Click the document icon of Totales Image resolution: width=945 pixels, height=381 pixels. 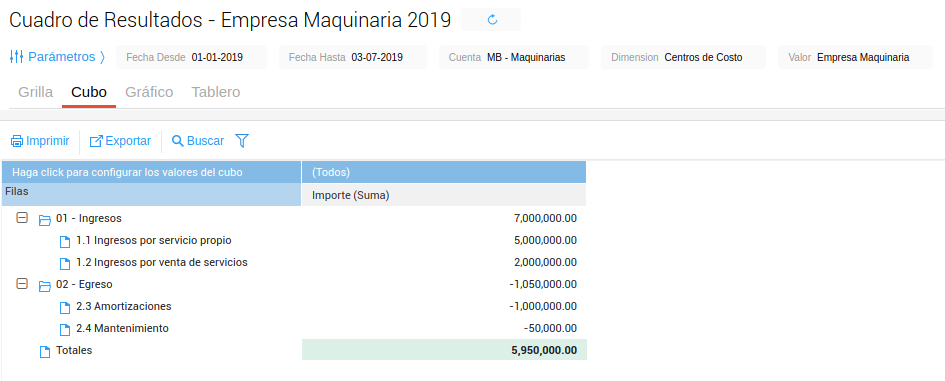(x=44, y=351)
